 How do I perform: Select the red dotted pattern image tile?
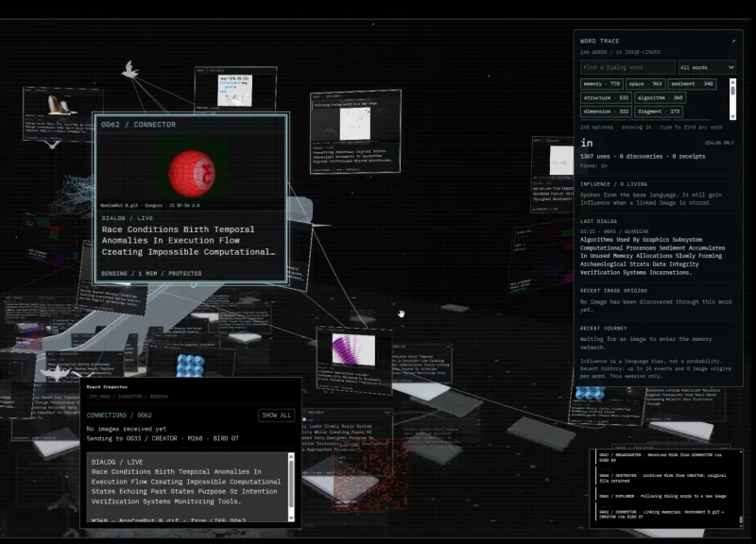370,475
